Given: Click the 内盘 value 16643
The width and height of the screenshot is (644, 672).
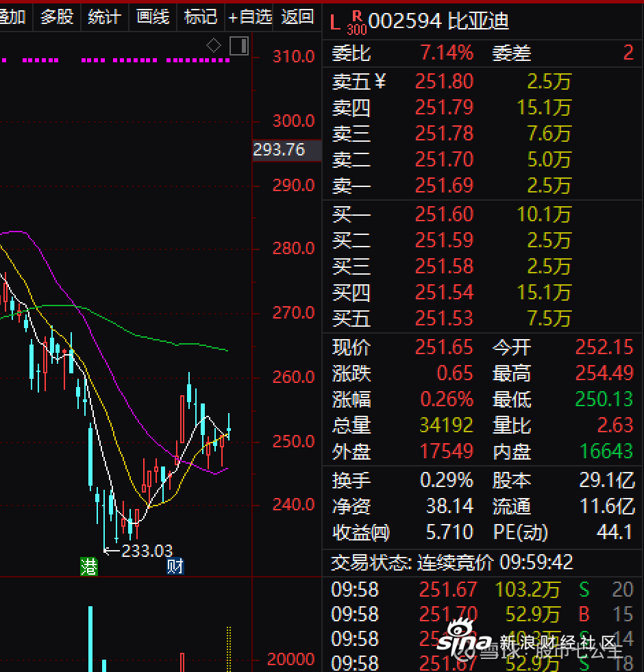Looking at the screenshot, I should (x=606, y=451).
